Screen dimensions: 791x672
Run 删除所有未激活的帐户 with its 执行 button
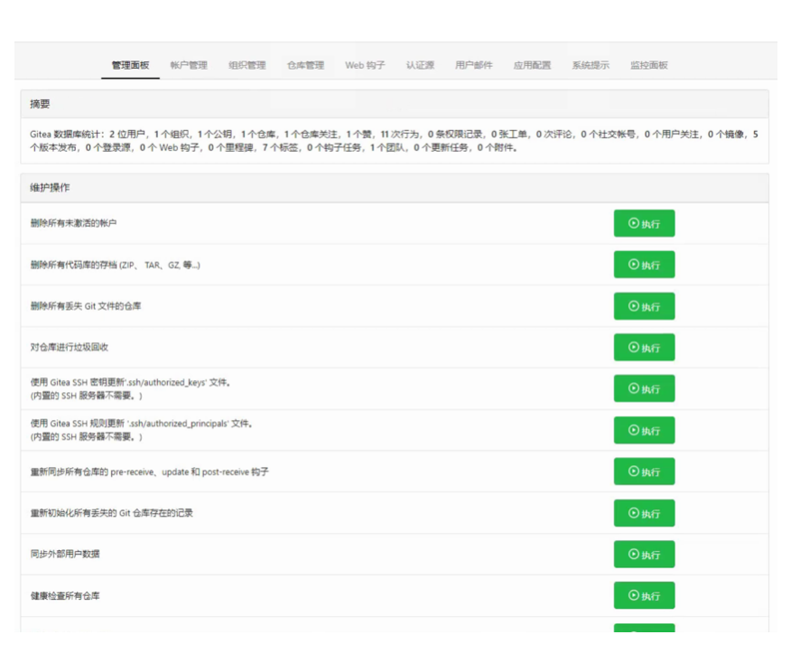click(644, 223)
